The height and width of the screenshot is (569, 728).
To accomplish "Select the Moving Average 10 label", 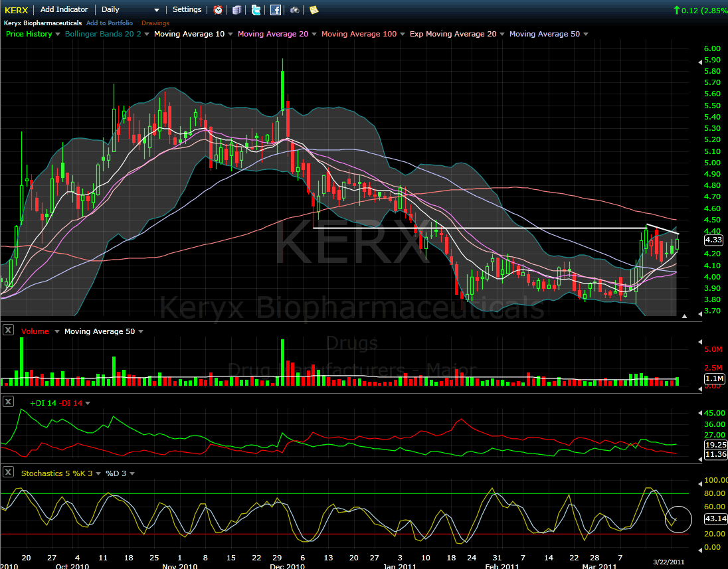I will [189, 34].
